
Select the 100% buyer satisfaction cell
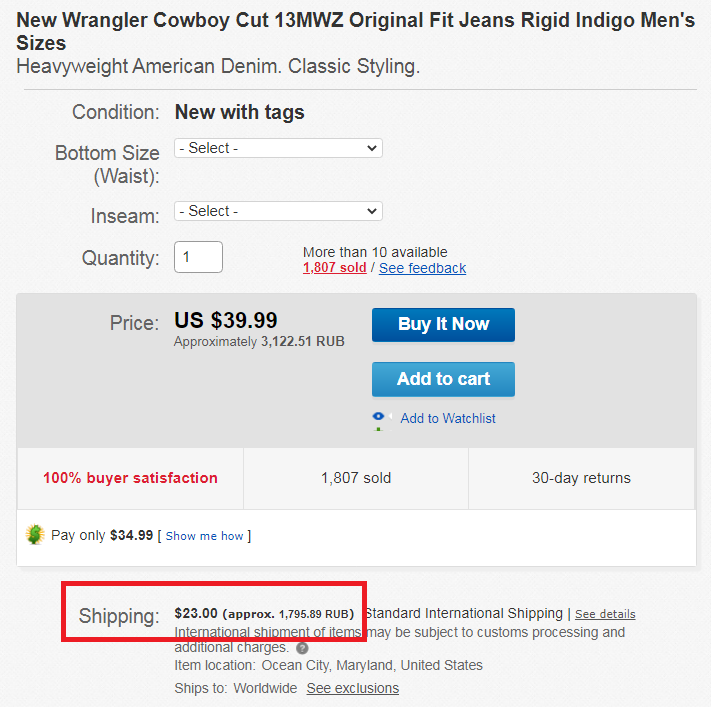tap(130, 478)
